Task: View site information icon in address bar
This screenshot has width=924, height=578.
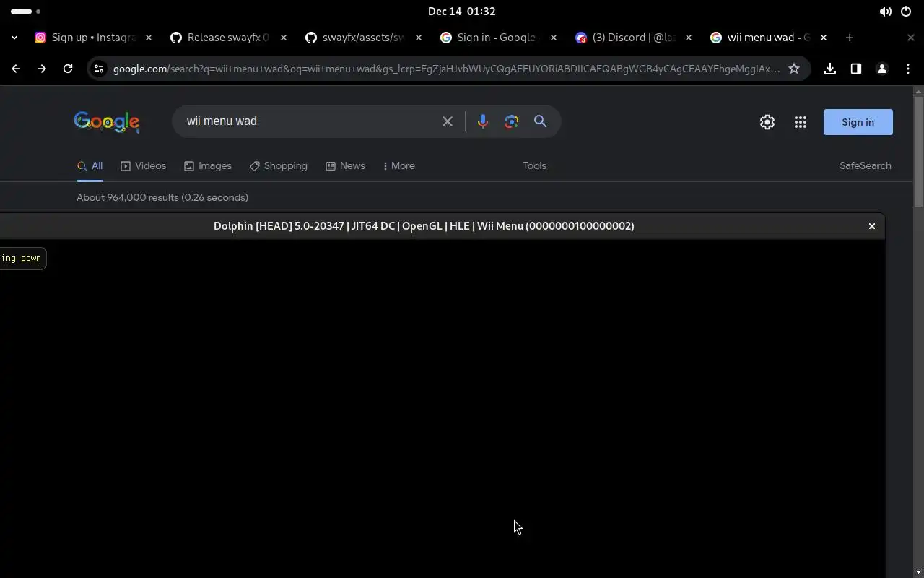Action: (99, 69)
